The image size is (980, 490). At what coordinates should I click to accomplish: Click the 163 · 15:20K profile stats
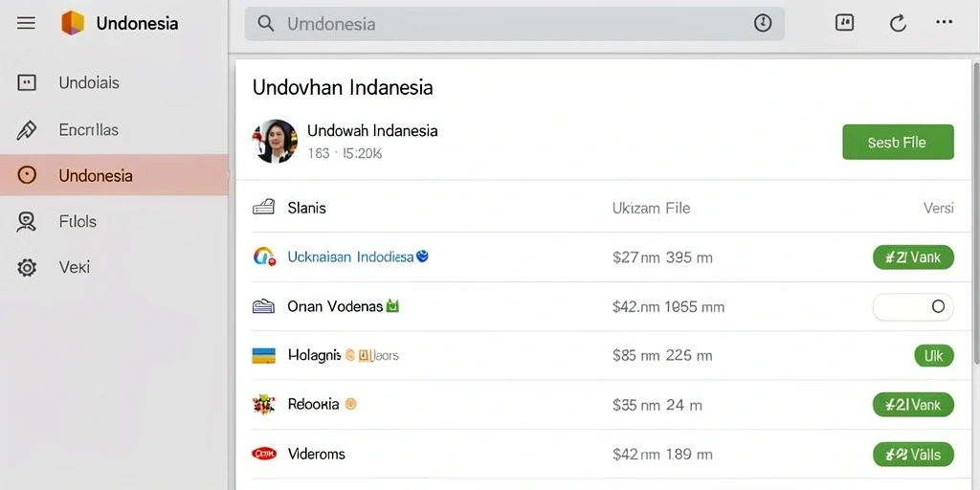point(345,153)
